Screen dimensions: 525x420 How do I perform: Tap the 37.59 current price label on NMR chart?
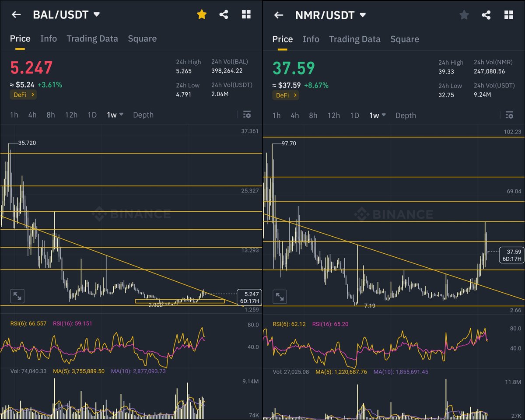[511, 255]
